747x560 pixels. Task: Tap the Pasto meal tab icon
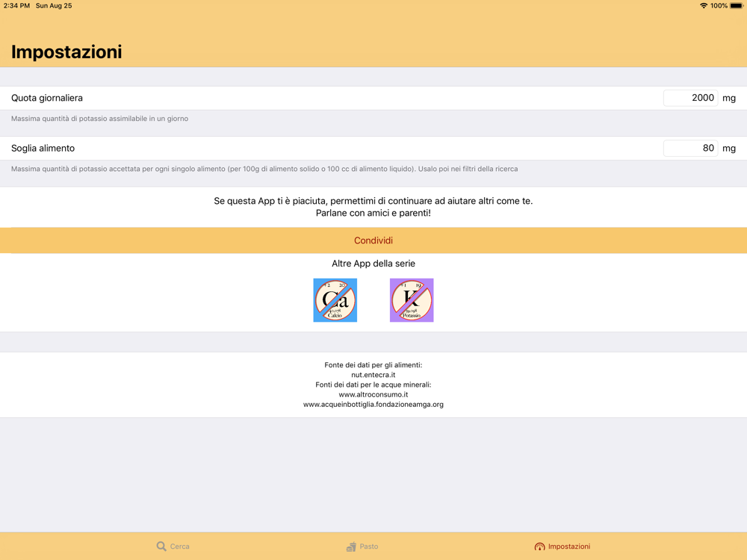click(351, 547)
